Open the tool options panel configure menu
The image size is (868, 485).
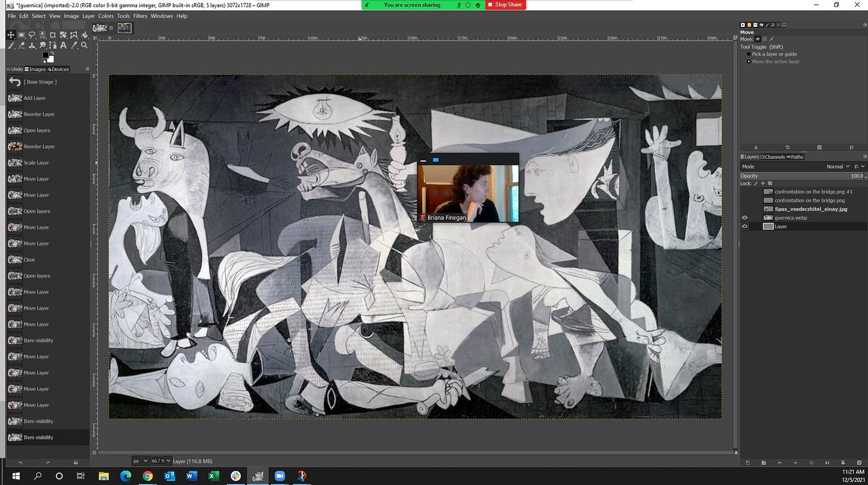pos(864,24)
